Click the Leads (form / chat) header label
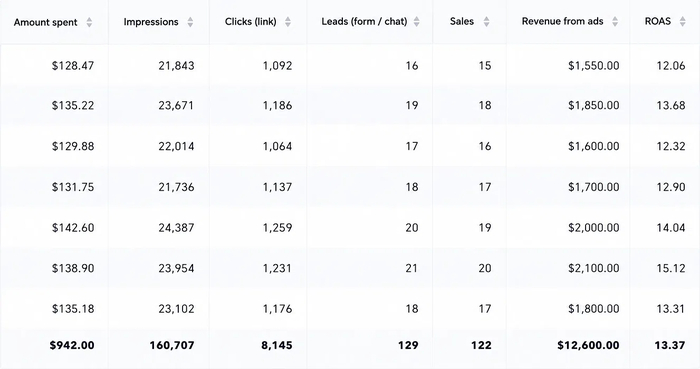The height and width of the screenshot is (369, 700). click(x=364, y=21)
